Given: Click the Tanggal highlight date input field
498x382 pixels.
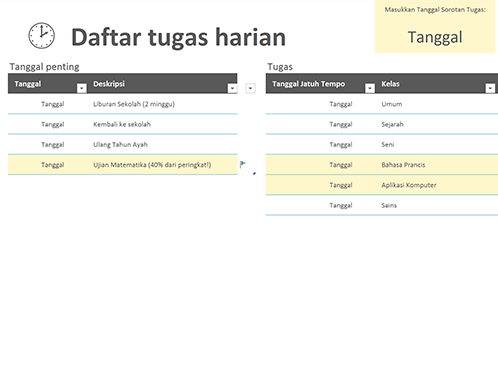Looking at the screenshot, I should pos(435,37).
